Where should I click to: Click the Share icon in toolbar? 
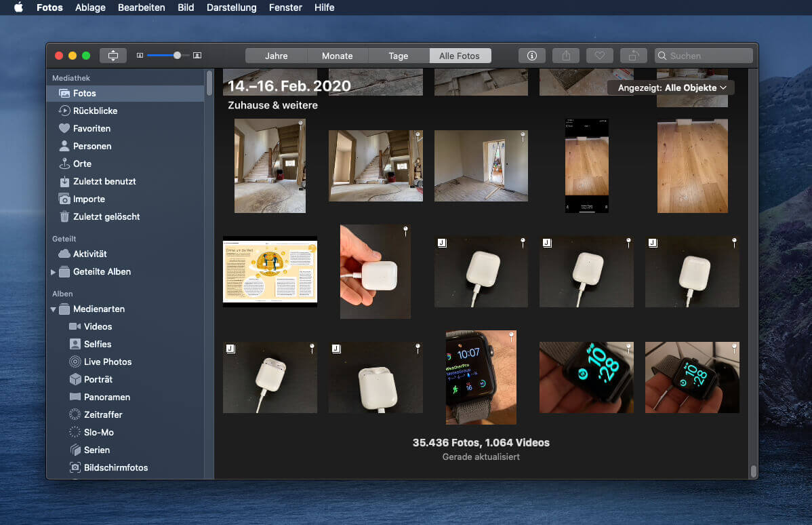(565, 56)
